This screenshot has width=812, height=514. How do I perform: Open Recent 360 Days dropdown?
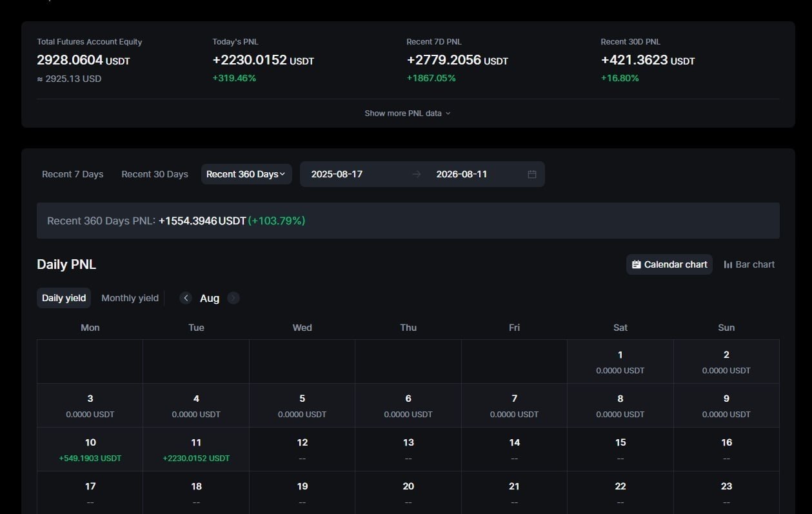click(x=246, y=174)
